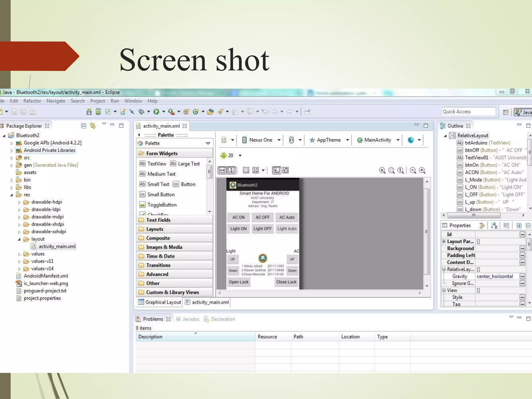Click the Open Perspective icon
Image resolution: width=532 pixels, height=399 pixels.
pos(506,112)
